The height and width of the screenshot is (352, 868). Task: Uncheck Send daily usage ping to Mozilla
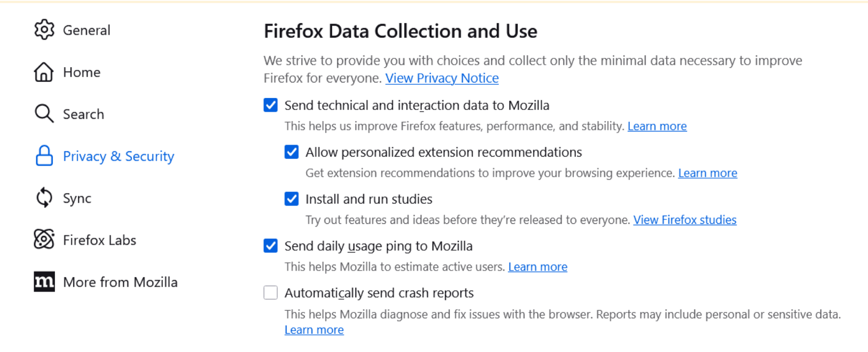point(270,246)
